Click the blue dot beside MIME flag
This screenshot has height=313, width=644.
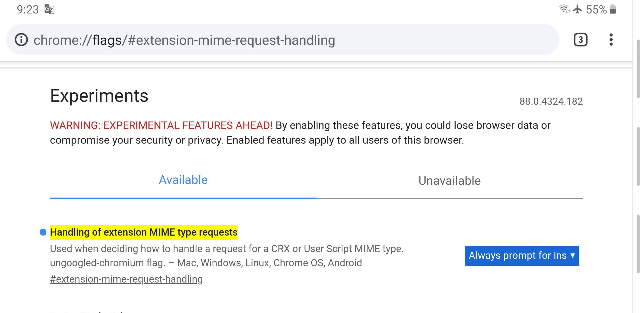tap(43, 232)
